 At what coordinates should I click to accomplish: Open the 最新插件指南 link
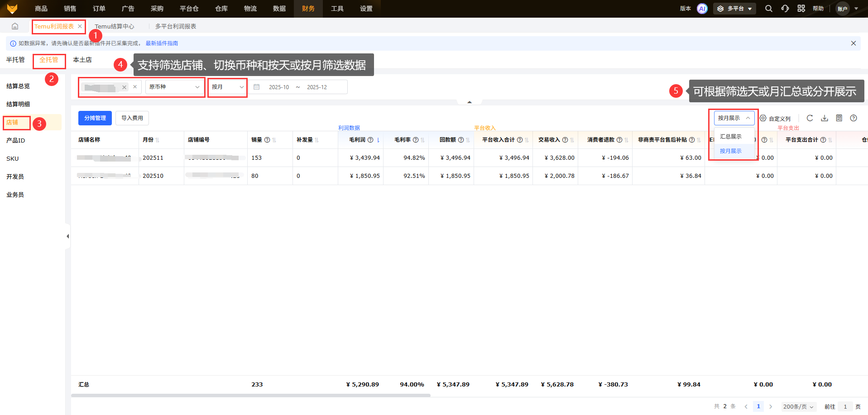pyautogui.click(x=162, y=43)
